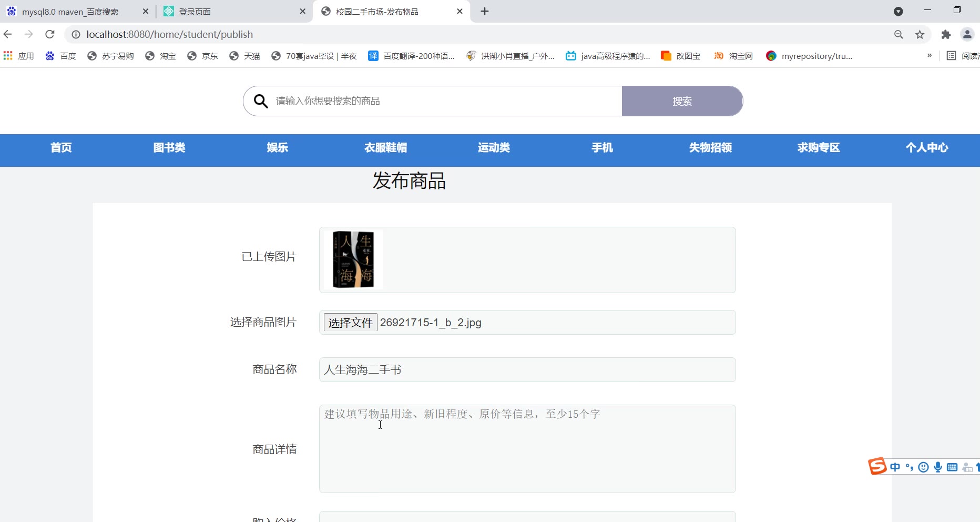
Task: Click the Sogou voice input microphone
Action: tap(938, 467)
